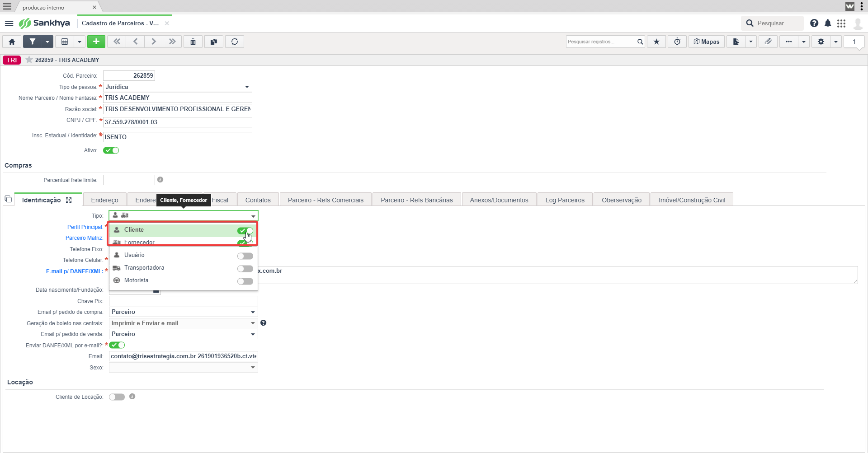Go to next record

tap(154, 42)
